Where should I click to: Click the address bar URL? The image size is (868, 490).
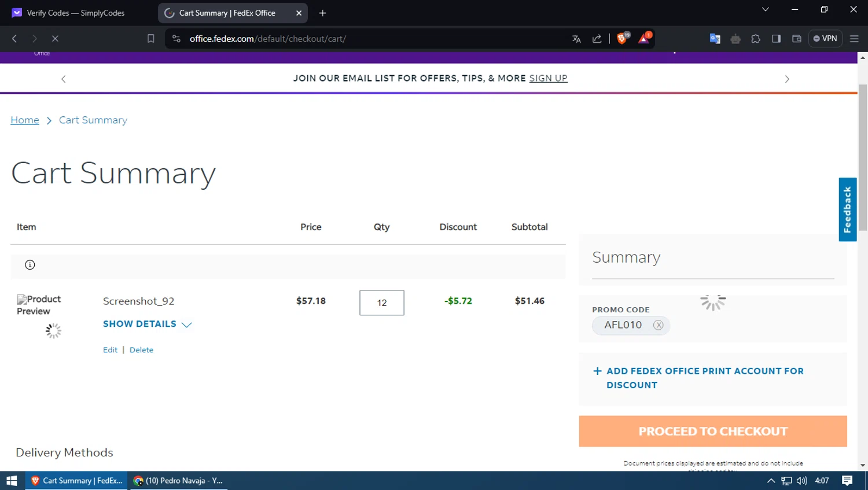[268, 39]
